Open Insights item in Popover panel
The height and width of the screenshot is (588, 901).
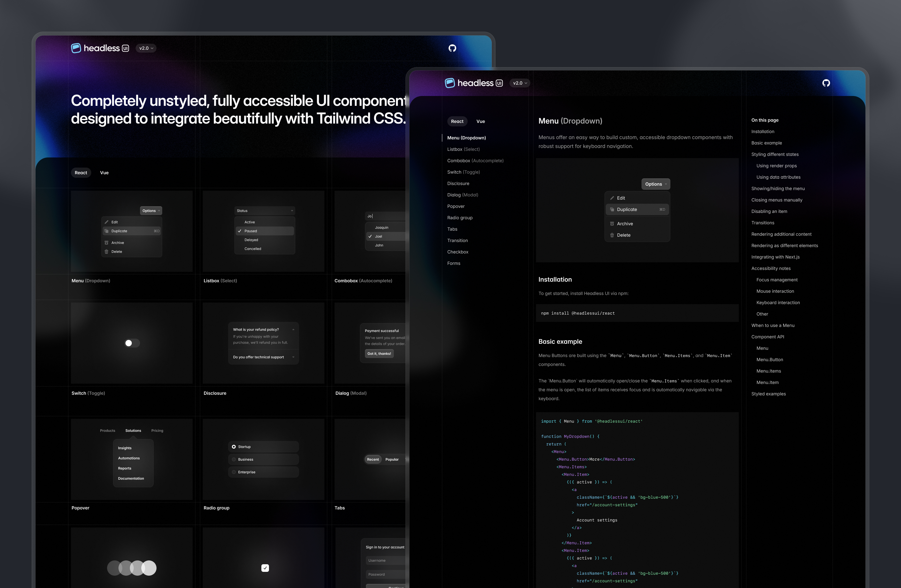point(125,448)
